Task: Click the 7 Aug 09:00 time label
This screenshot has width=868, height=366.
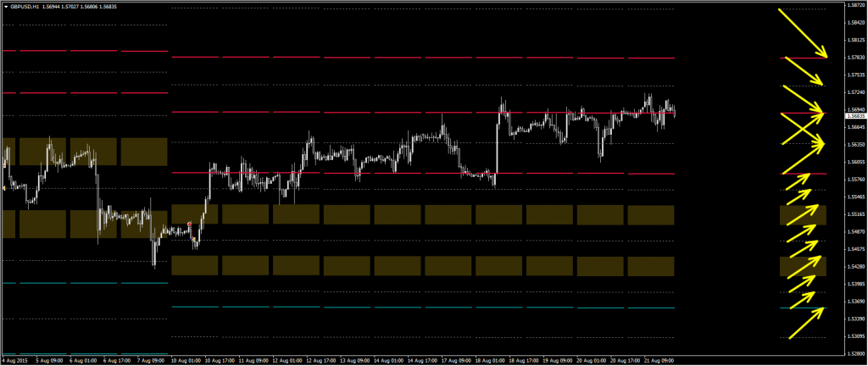Action: (149, 360)
